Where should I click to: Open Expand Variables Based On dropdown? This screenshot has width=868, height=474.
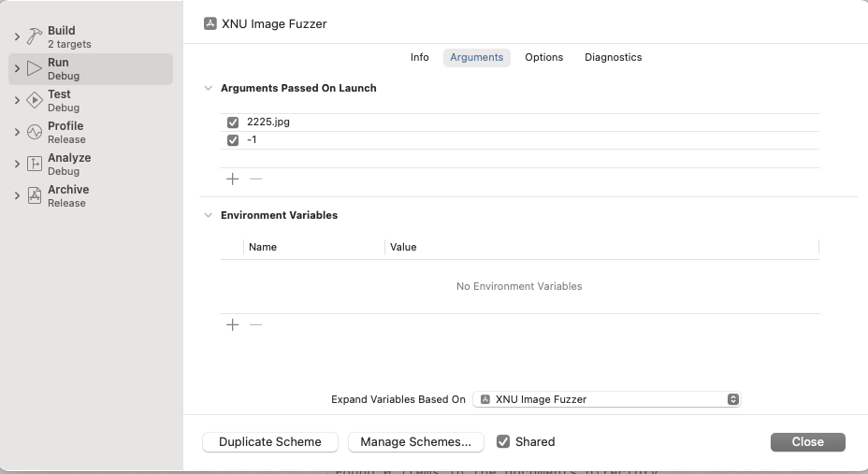(x=607, y=399)
